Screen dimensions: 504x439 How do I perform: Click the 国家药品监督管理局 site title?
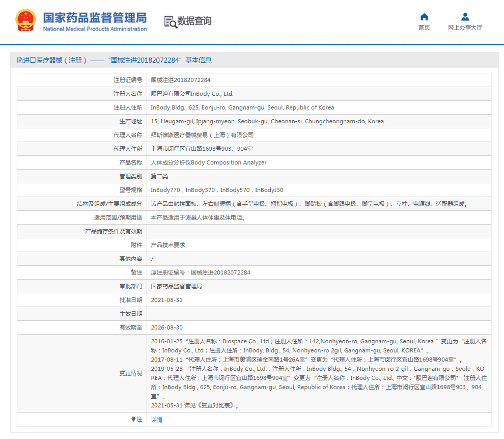[x=95, y=17]
